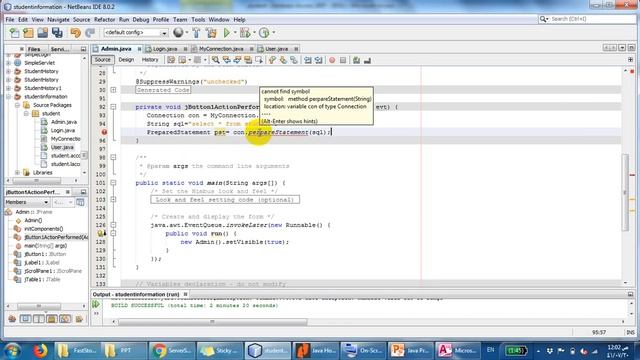
Task: Switch editor to Design view
Action: click(x=126, y=60)
